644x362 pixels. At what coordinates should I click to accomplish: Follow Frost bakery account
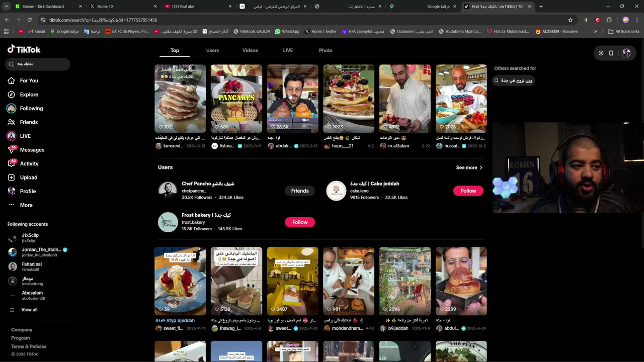(300, 222)
